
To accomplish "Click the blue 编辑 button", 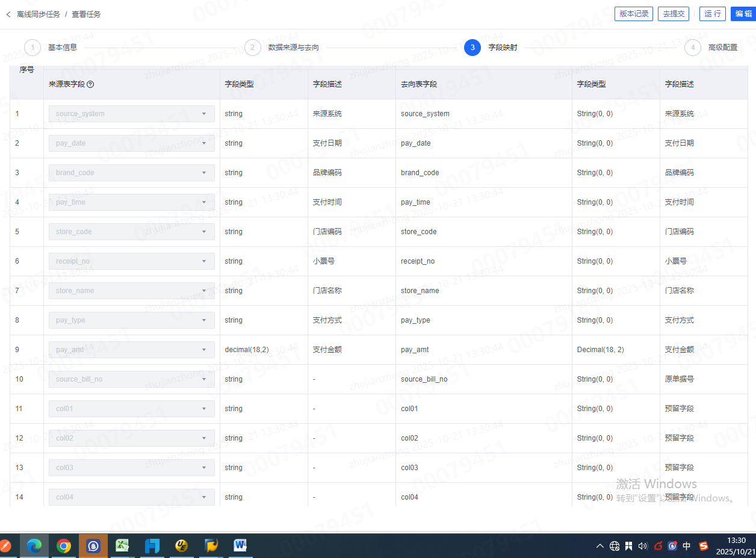I will pyautogui.click(x=743, y=14).
